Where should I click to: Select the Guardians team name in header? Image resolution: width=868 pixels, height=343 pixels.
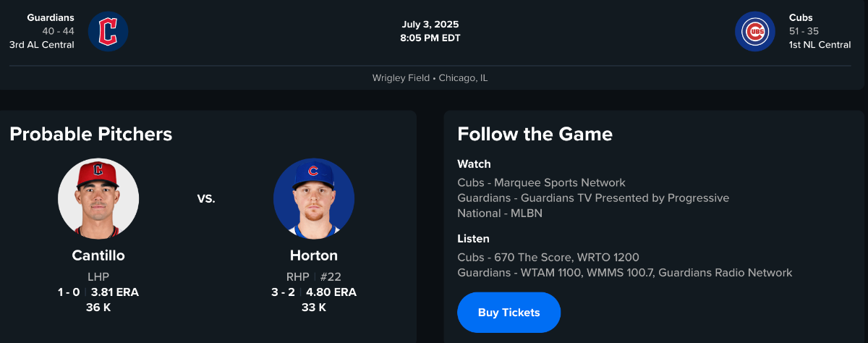tap(51, 17)
